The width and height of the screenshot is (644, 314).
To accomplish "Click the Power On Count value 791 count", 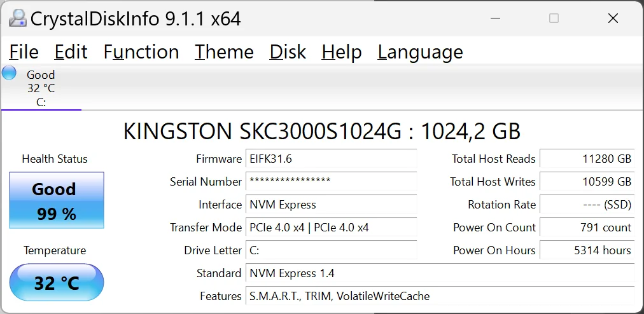I will point(587,228).
